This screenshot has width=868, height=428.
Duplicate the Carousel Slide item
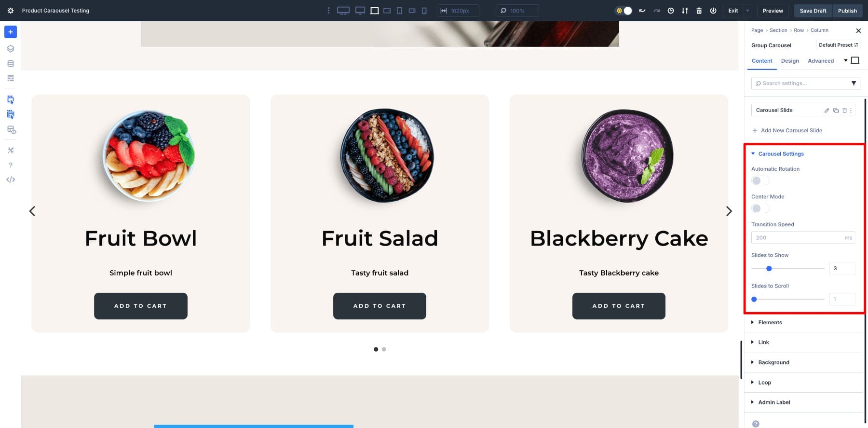coord(836,110)
